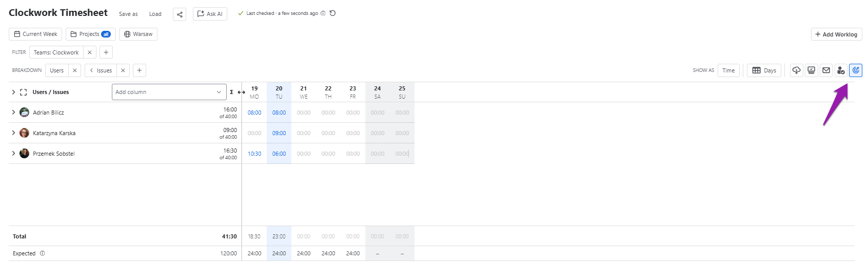Open Adrian Bilicz's Monday 08:00 worklog
This screenshot has width=868, height=279.
pyautogui.click(x=254, y=113)
